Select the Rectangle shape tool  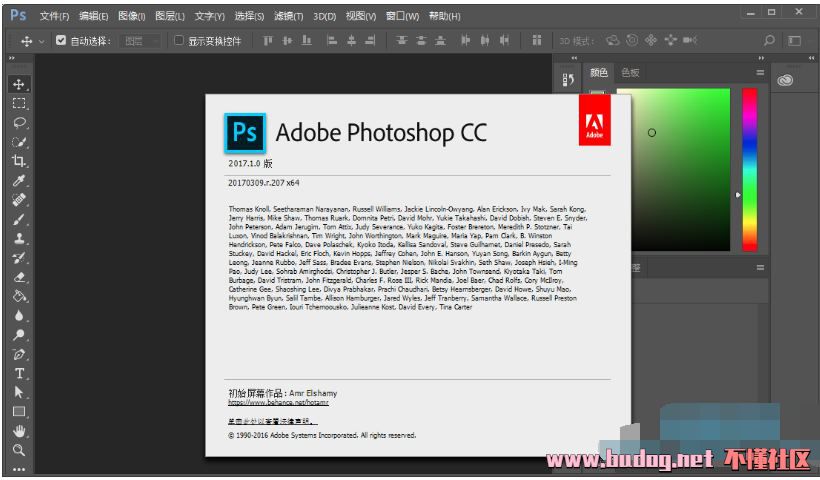[x=19, y=412]
